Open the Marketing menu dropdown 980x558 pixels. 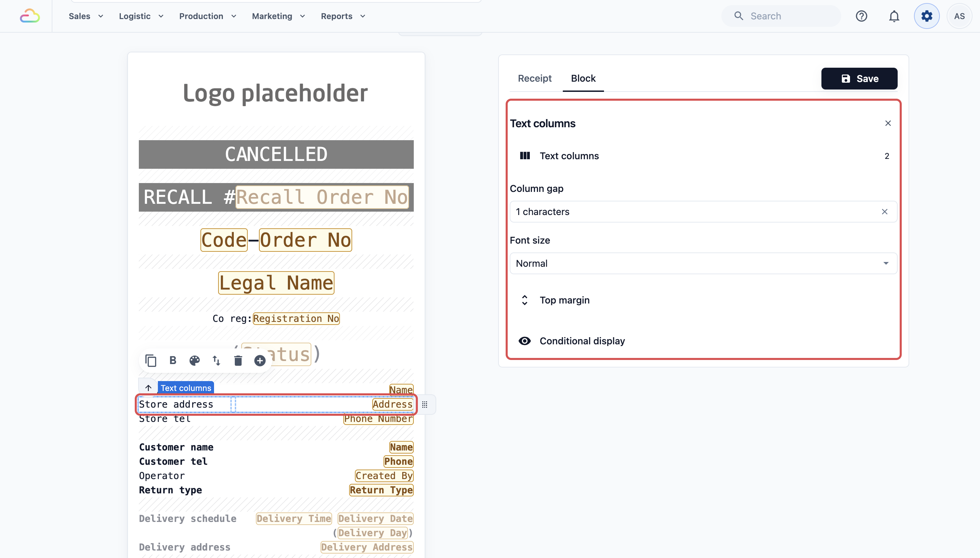click(x=278, y=16)
